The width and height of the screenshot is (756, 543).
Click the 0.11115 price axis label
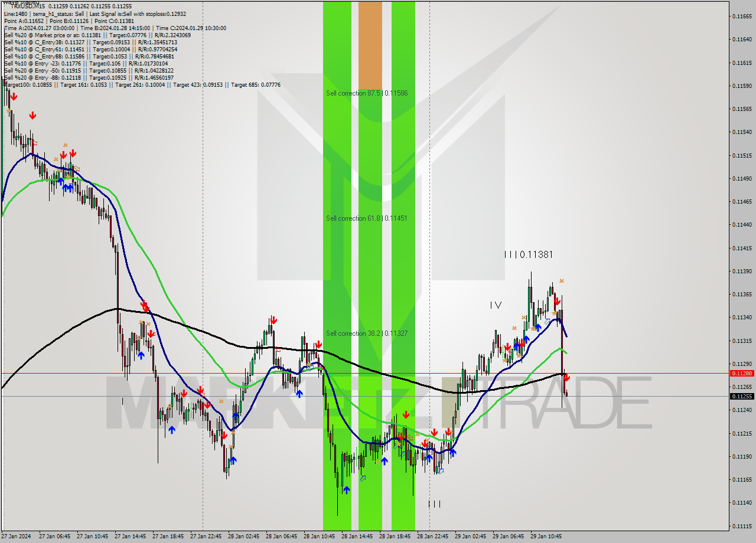click(x=742, y=526)
